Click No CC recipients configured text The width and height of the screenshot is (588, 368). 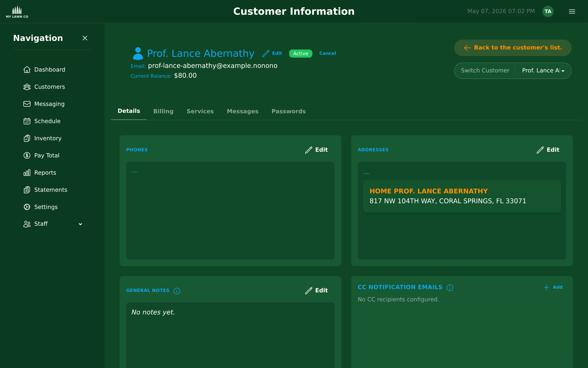pos(398,300)
